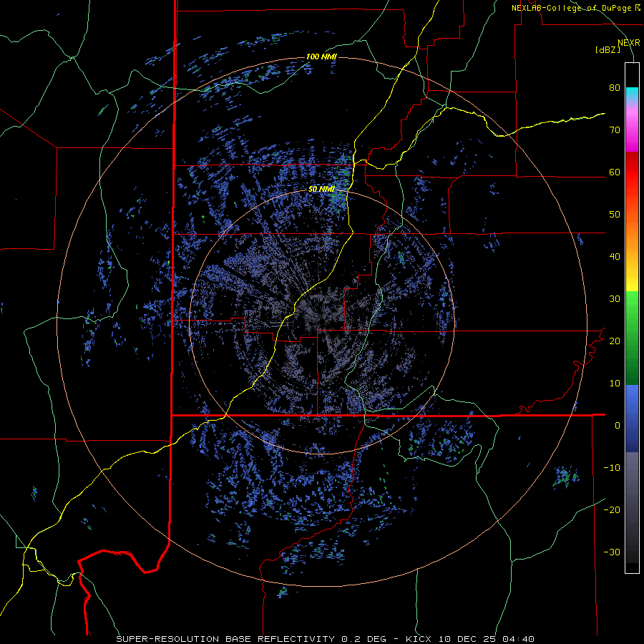644x644 pixels.
Task: Click the 70 value on dBZ scale
Action: 615,130
